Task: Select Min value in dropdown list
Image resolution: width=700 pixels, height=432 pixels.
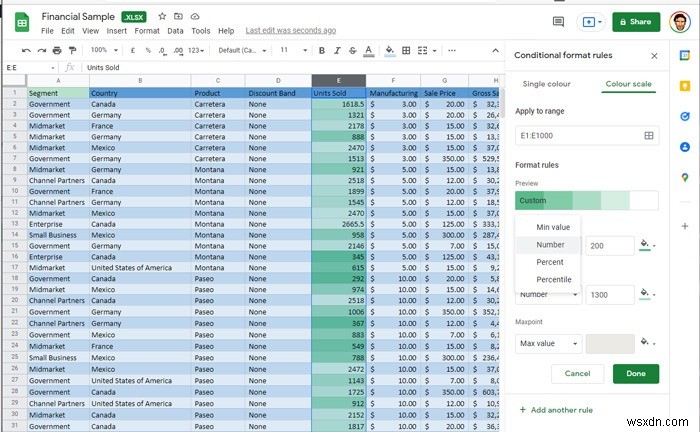Action: (x=548, y=227)
